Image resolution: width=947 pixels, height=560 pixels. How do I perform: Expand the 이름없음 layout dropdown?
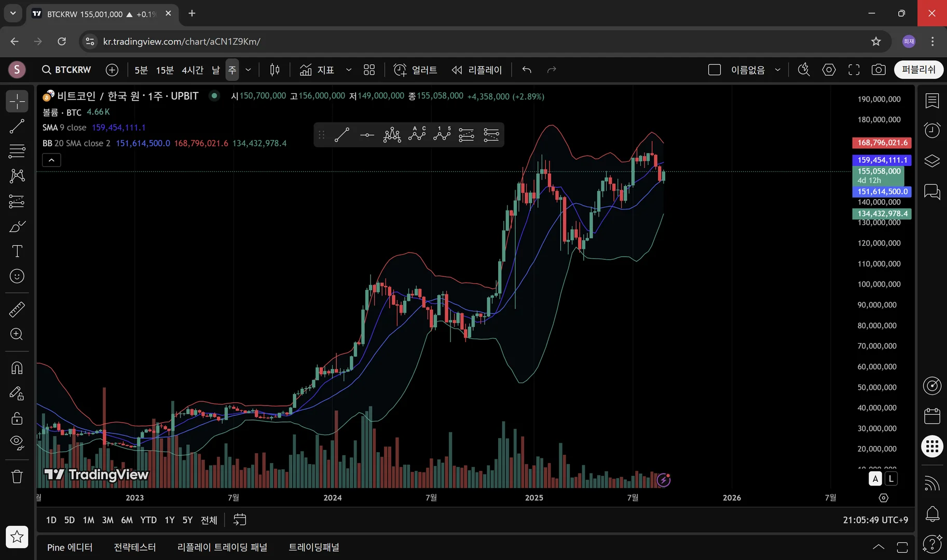coord(777,70)
